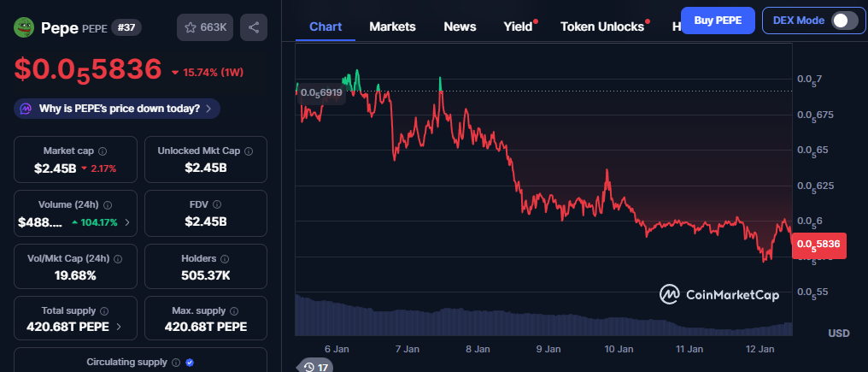Open "Why is PEPE's price down today?"

pyautogui.click(x=118, y=109)
